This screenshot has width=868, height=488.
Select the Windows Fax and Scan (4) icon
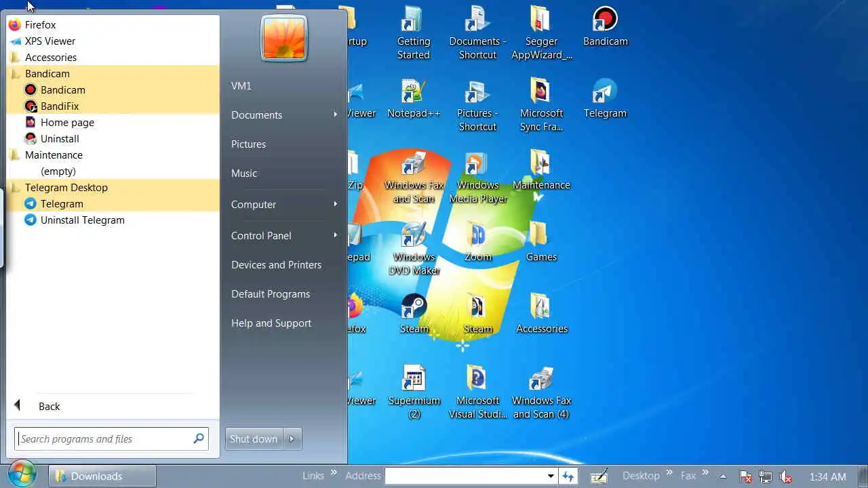541,392
